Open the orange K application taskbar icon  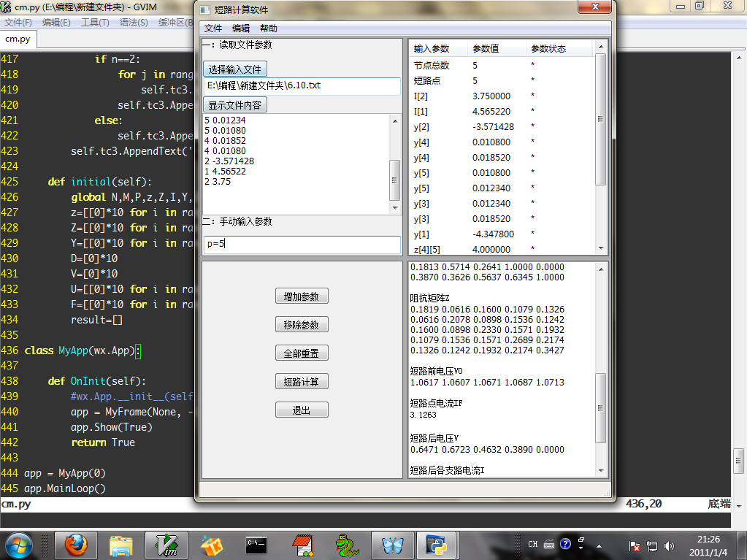pyautogui.click(x=212, y=545)
